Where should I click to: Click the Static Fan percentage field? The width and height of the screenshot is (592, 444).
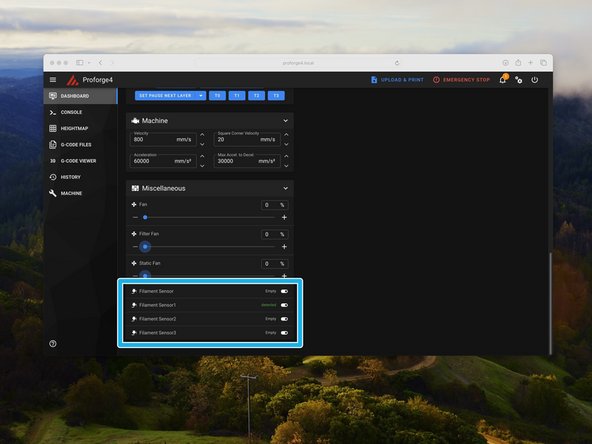pyautogui.click(x=274, y=264)
